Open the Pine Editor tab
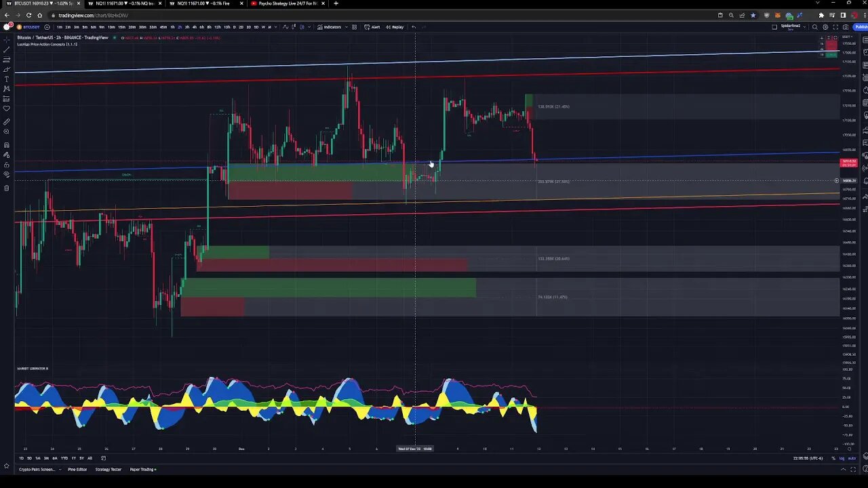 click(77, 469)
